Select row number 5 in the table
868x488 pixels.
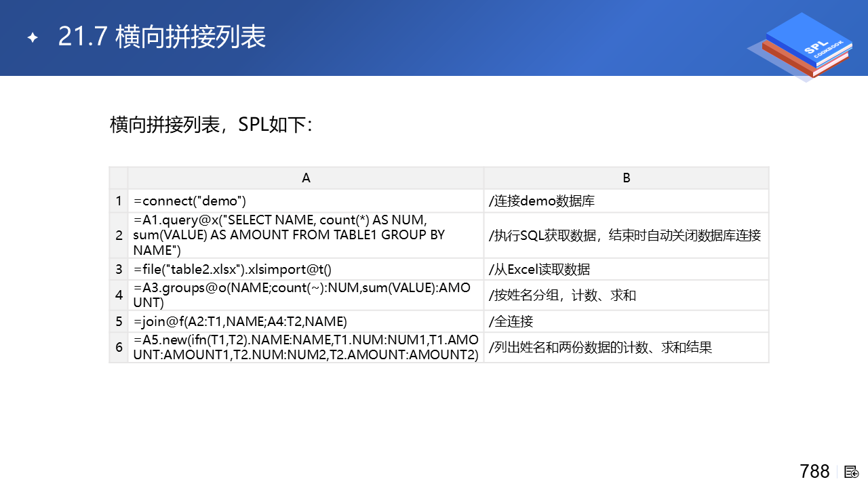click(x=119, y=321)
